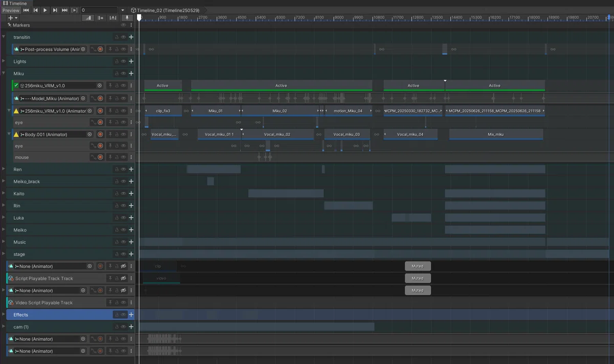Select the Replace edit mode icon
The height and width of the screenshot is (364, 614).
(113, 18)
